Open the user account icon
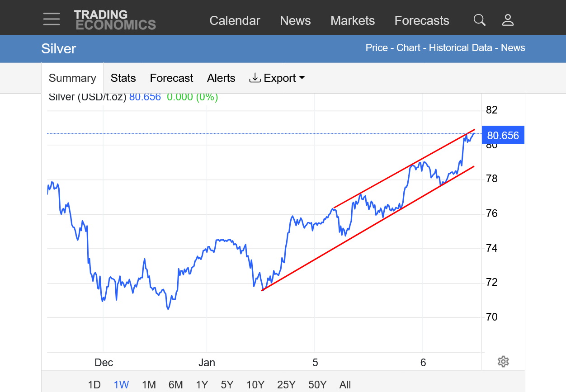 (508, 20)
